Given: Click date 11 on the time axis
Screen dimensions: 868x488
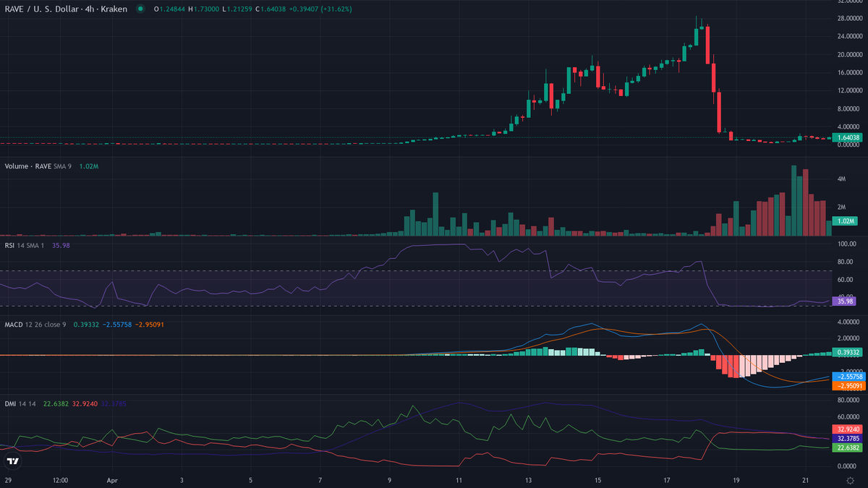Looking at the screenshot, I should coord(459,480).
